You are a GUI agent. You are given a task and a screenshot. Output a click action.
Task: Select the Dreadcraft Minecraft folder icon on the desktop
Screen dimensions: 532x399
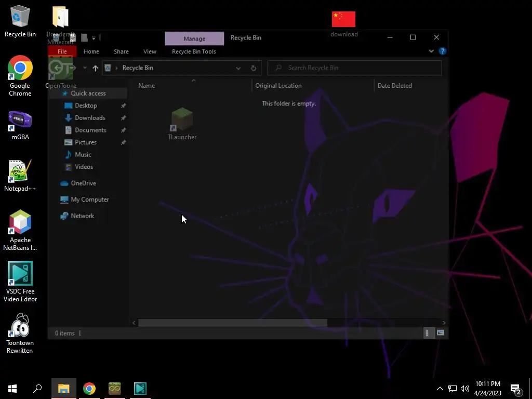(x=60, y=25)
